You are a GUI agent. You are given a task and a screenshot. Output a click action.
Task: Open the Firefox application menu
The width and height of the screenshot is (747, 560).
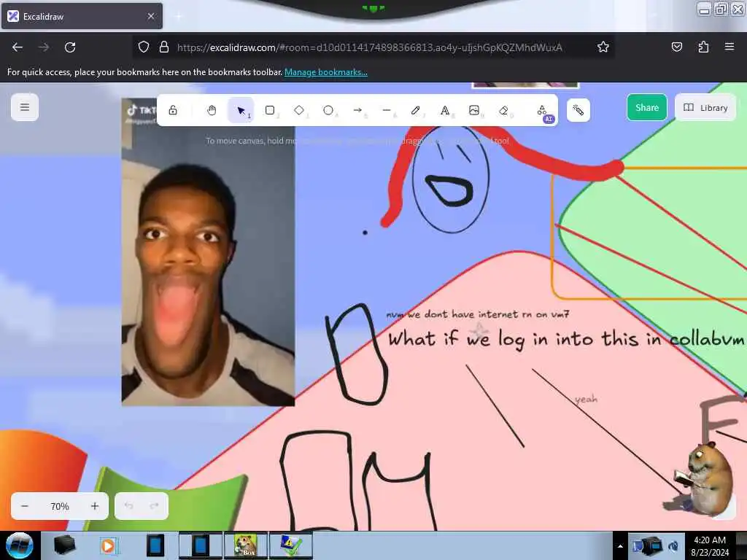click(729, 47)
